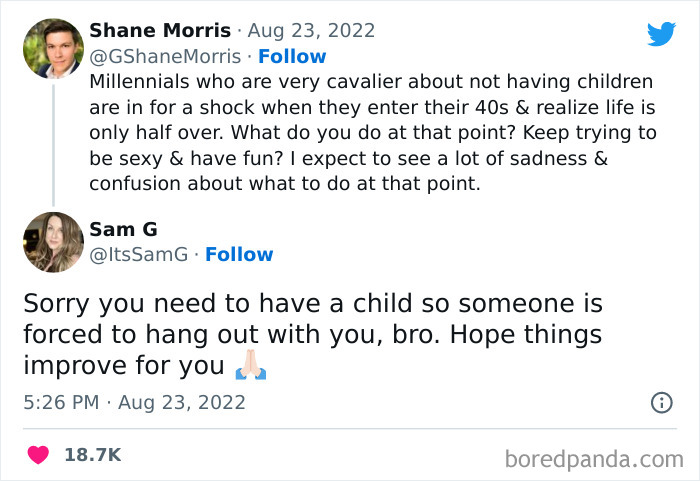Follow the @GShaneMorris account

click(x=291, y=56)
